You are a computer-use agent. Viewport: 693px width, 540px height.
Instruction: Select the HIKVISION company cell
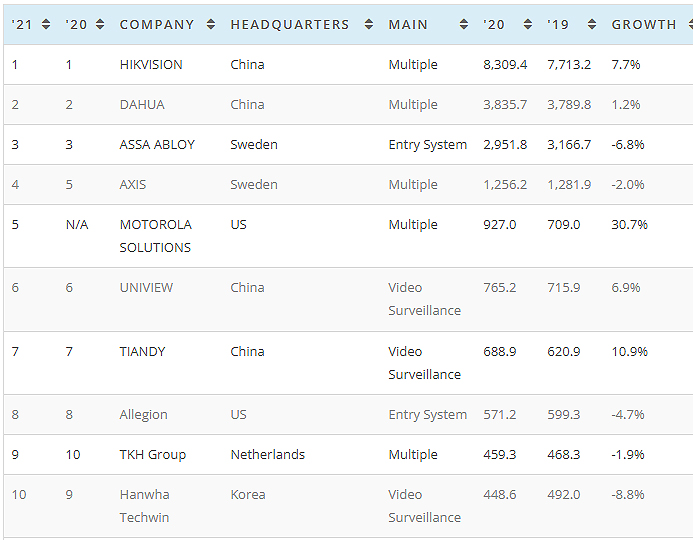click(151, 64)
